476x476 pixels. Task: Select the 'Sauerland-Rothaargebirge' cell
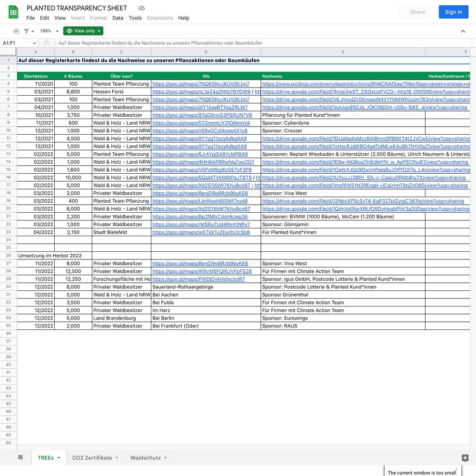tap(206, 287)
